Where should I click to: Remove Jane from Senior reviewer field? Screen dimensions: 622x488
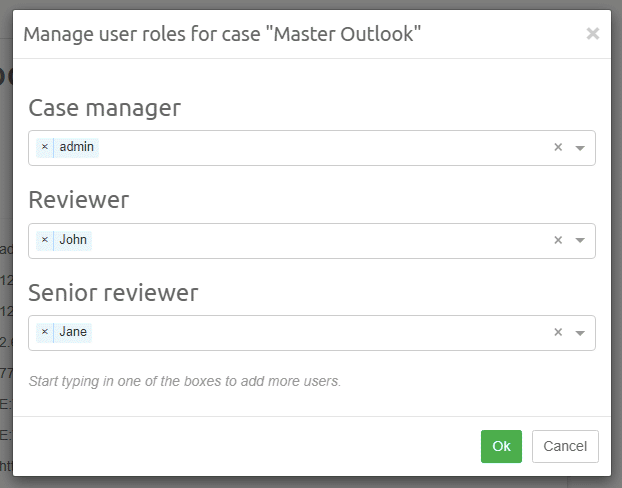pos(44,332)
